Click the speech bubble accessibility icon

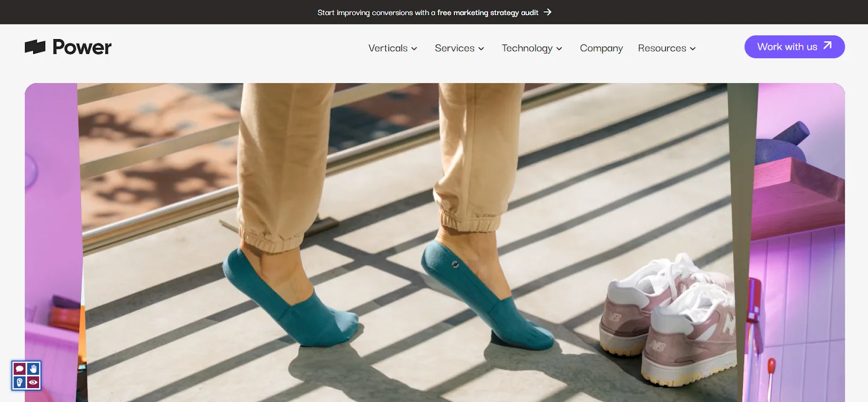tap(20, 369)
